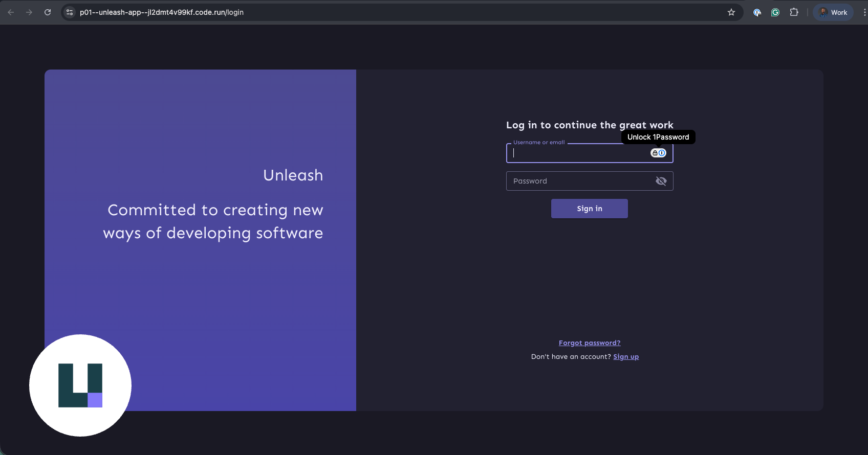Follow the Forgot password? link
868x455 pixels.
pyautogui.click(x=590, y=343)
